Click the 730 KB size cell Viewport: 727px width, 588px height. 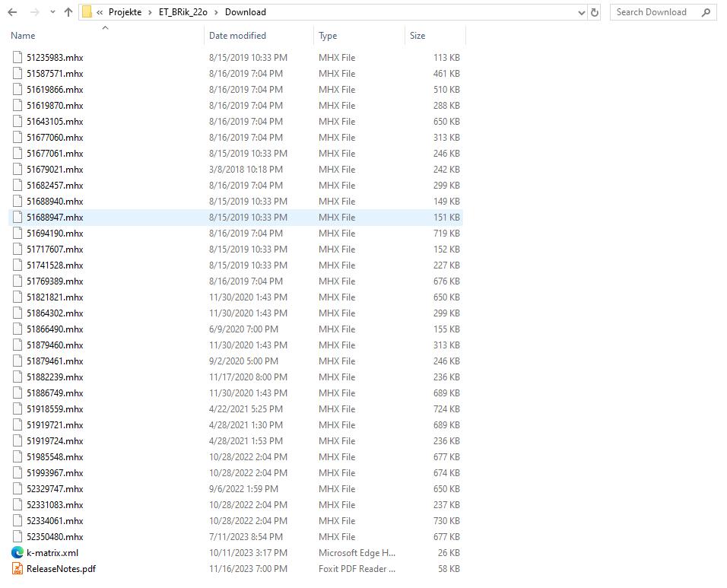446,521
